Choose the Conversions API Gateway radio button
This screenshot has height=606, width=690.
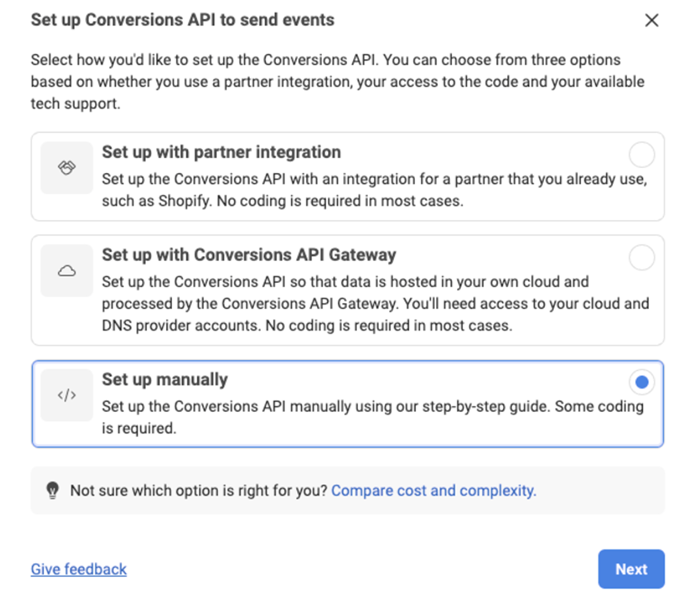coord(641,257)
